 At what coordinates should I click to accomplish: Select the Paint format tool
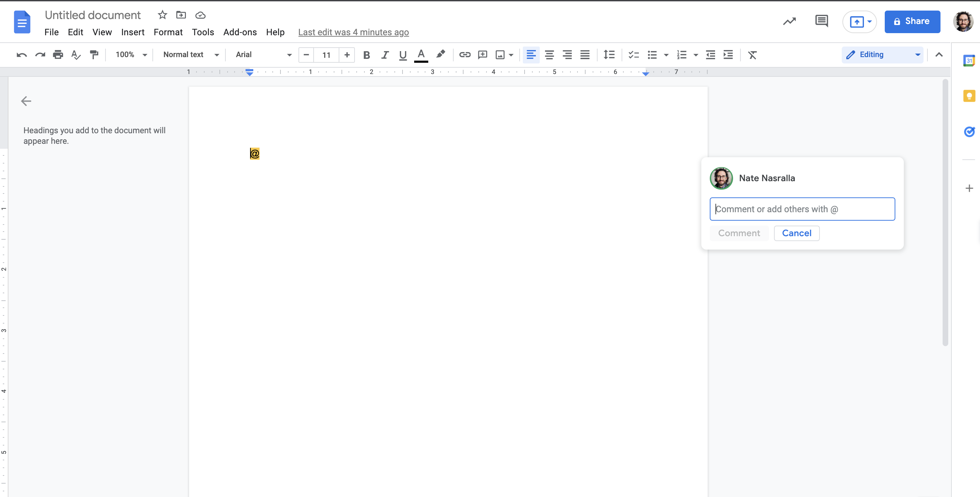94,55
